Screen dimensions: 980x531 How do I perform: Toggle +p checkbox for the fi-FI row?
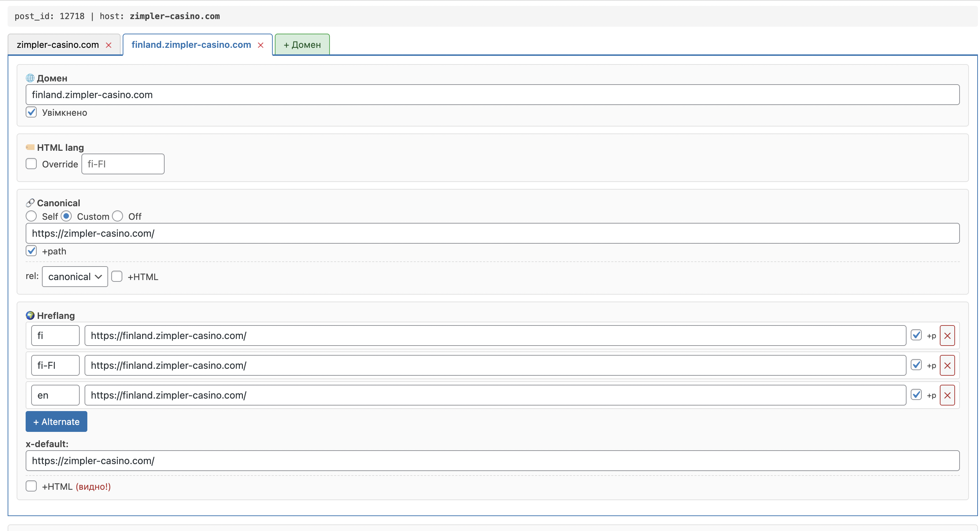(x=916, y=365)
